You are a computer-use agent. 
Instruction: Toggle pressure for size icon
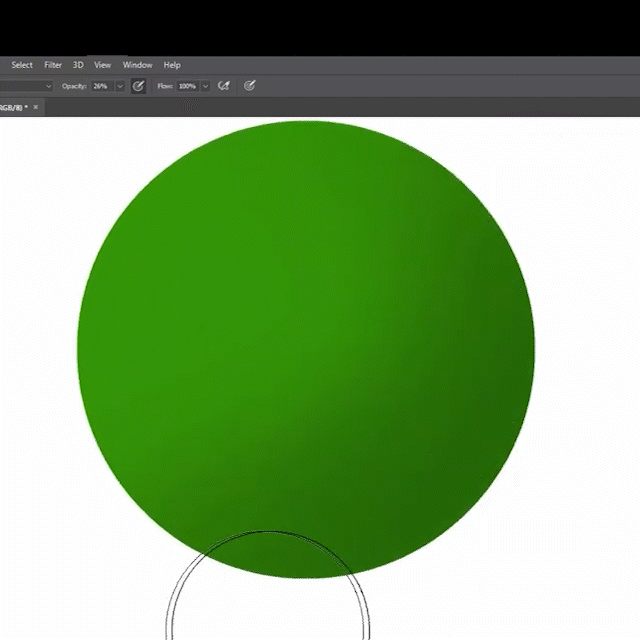point(249,86)
